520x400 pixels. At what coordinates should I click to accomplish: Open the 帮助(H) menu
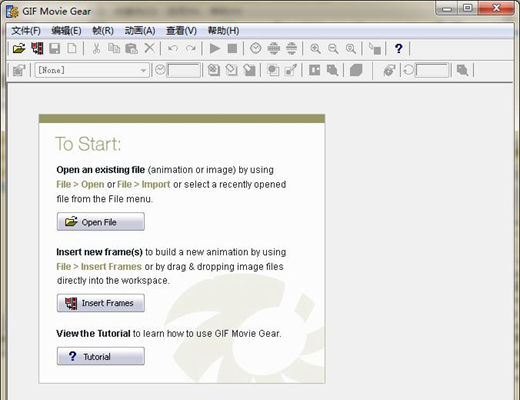[x=223, y=31]
